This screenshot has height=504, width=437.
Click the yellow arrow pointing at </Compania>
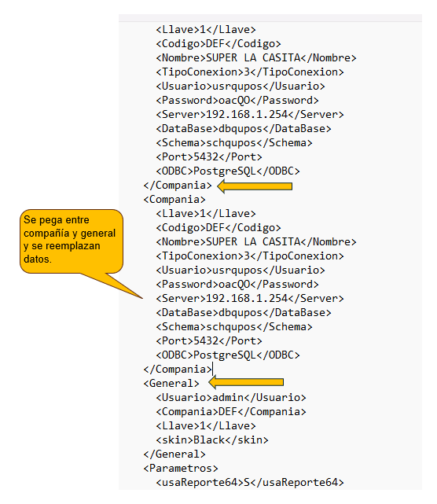tap(255, 186)
